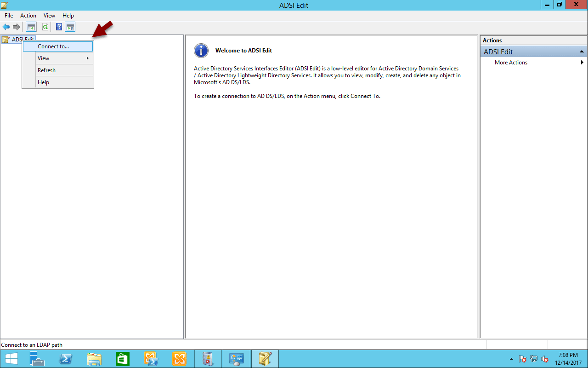
Task: Click the green Refresh toolbar icon
Action: click(45, 27)
